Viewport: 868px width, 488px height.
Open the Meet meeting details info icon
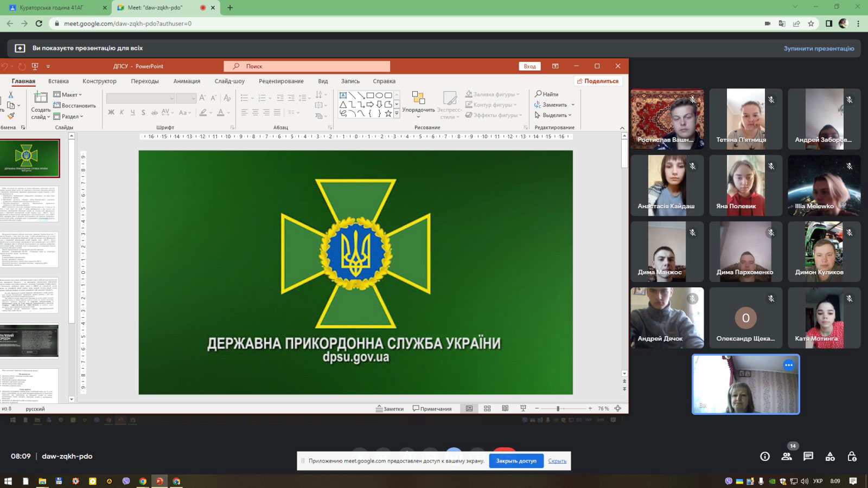tap(765, 457)
